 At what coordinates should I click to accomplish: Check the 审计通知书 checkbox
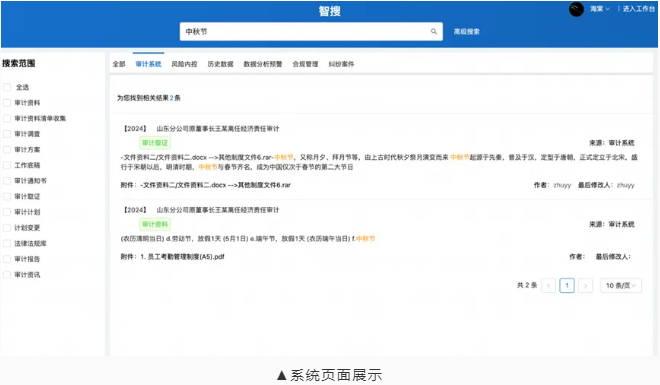pos(7,181)
